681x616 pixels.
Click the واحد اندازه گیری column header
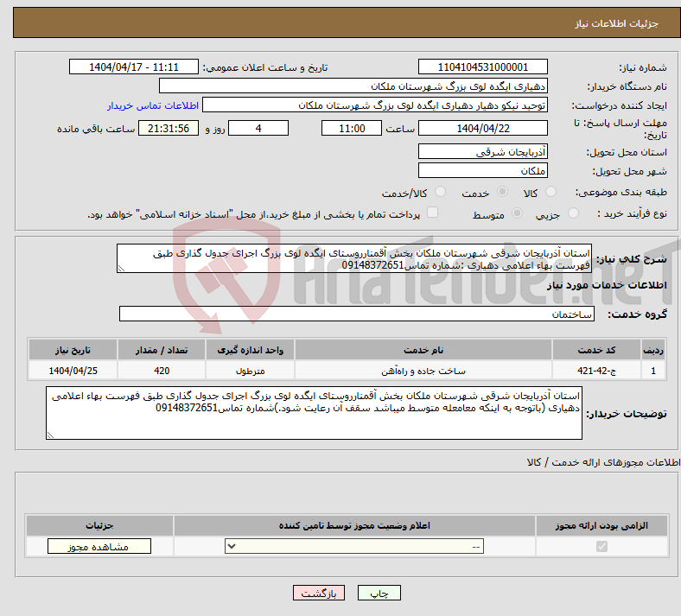coord(250,350)
